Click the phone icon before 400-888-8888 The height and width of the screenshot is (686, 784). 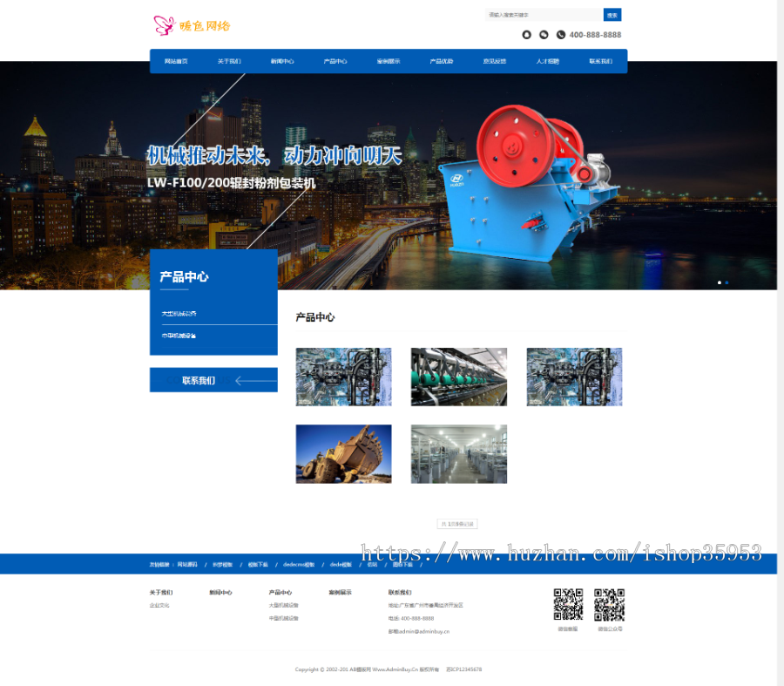click(x=560, y=35)
